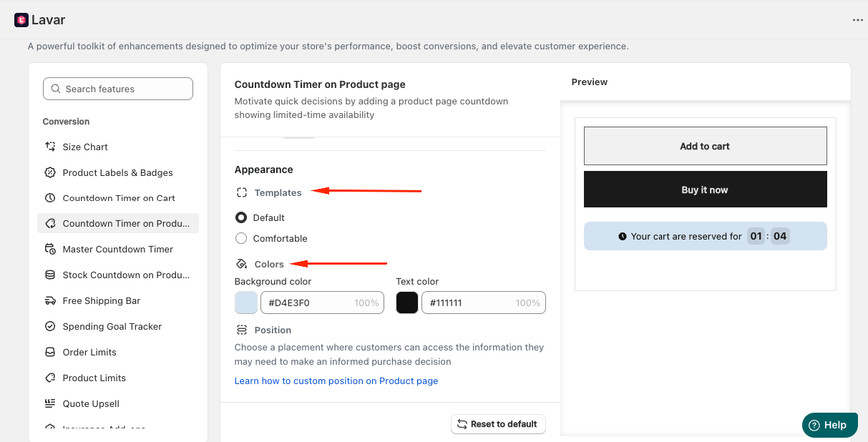Open Learn how to custom position link
This screenshot has width=868, height=442.
pos(336,381)
